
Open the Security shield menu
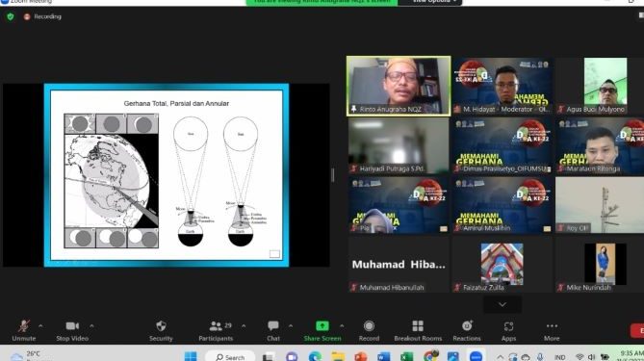[161, 330]
